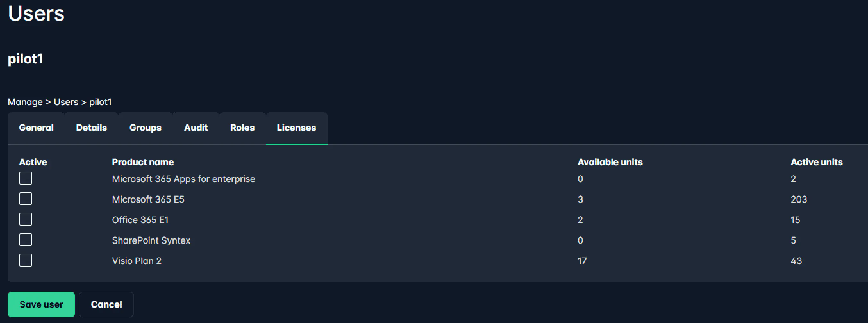Image resolution: width=868 pixels, height=323 pixels.
Task: Enable the Visio Plan 2 license
Action: (x=26, y=260)
